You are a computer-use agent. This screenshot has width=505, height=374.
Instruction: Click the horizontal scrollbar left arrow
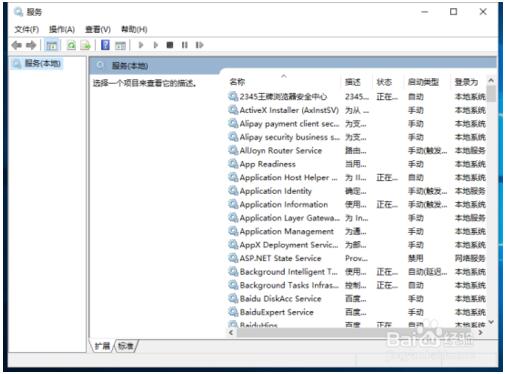click(231, 332)
